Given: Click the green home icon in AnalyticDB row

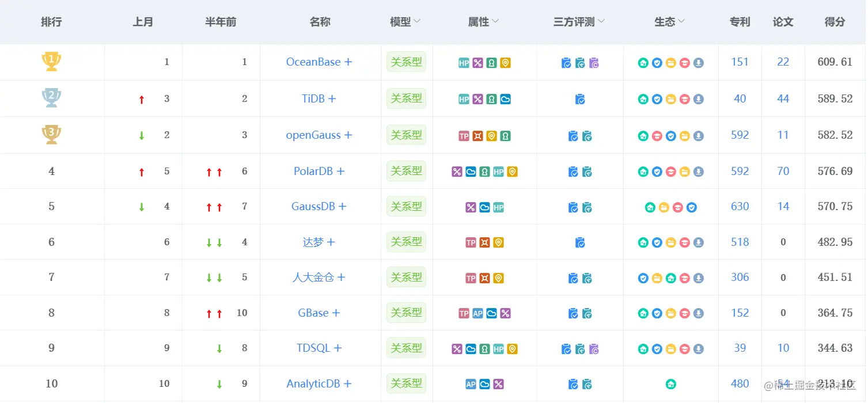Looking at the screenshot, I should pyautogui.click(x=670, y=385).
